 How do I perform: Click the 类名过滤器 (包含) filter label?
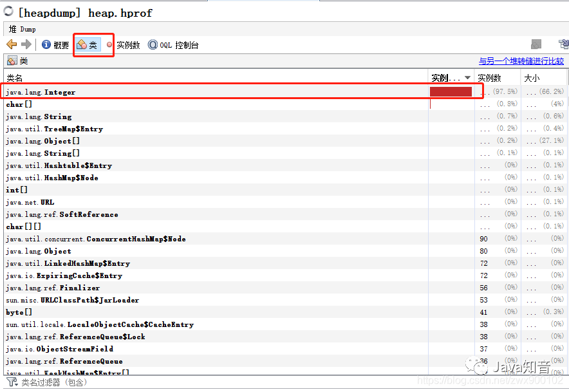54,382
